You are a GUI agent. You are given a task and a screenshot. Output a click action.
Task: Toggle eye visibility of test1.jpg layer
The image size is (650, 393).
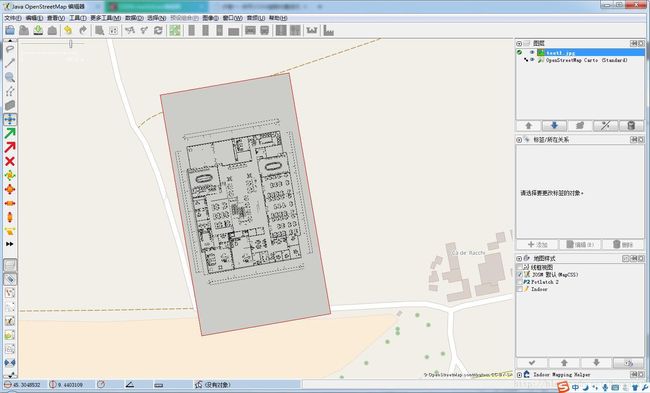(532, 53)
